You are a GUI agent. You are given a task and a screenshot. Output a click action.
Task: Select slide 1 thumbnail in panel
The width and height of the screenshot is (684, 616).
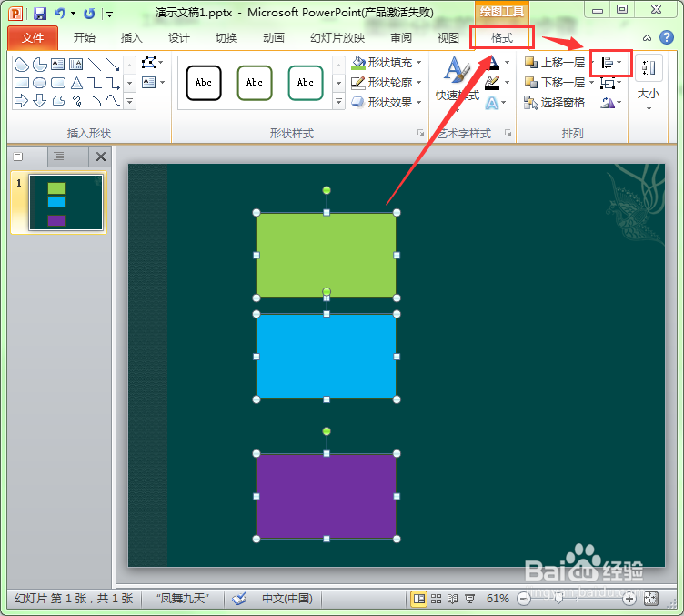[65, 202]
